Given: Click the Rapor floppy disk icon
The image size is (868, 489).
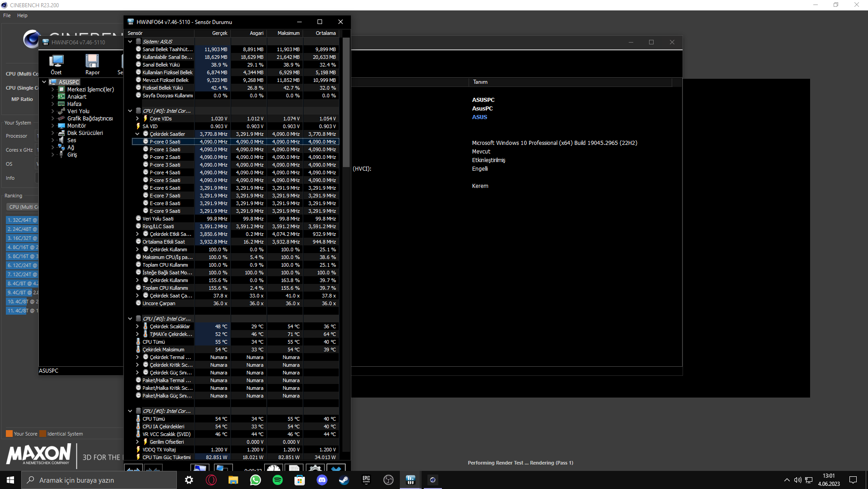Looking at the screenshot, I should coord(92,61).
